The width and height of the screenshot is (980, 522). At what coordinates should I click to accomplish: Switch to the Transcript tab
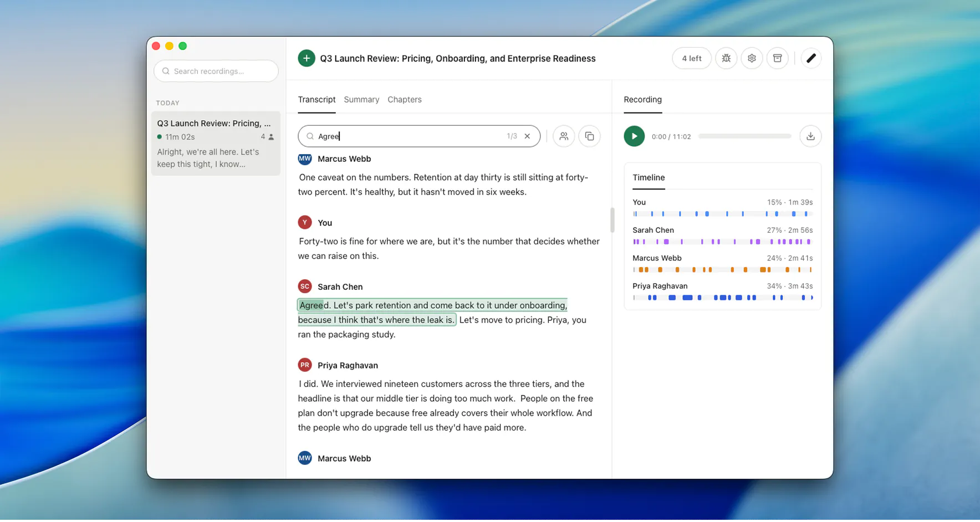point(317,100)
